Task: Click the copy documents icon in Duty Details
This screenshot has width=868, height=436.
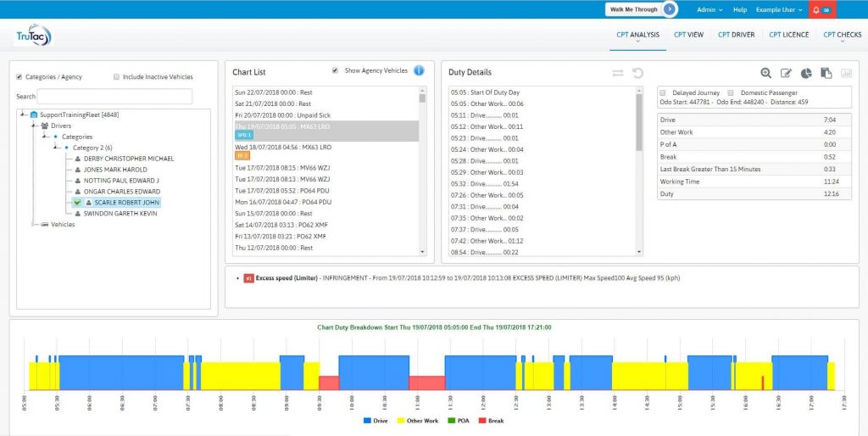Action: pyautogui.click(x=826, y=74)
